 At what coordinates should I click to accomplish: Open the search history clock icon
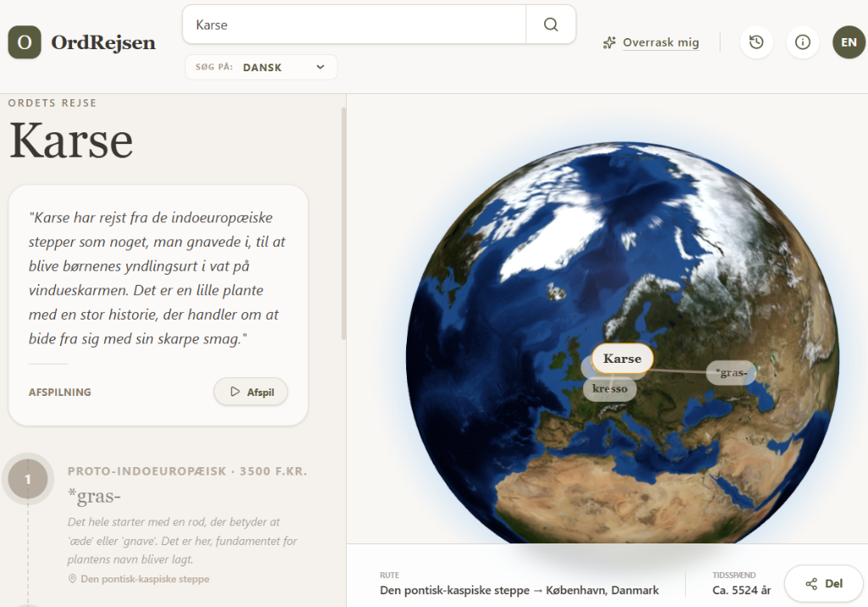(756, 42)
